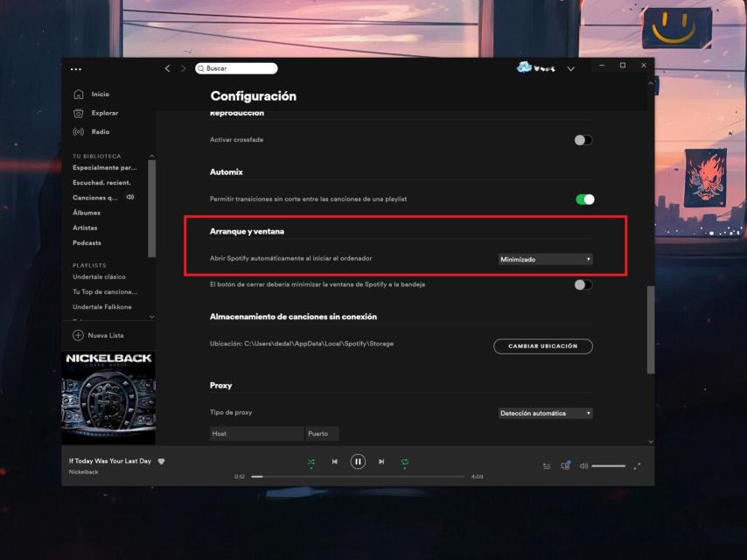Screen dimensions: 747x560
Task: Click the search magnifier icon
Action: point(201,68)
